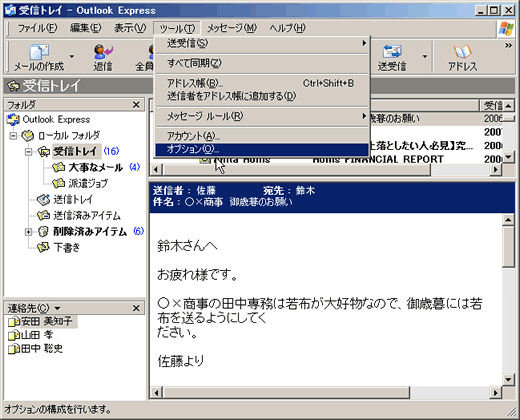
Task: Open the 表示 menu
Action: (x=130, y=28)
